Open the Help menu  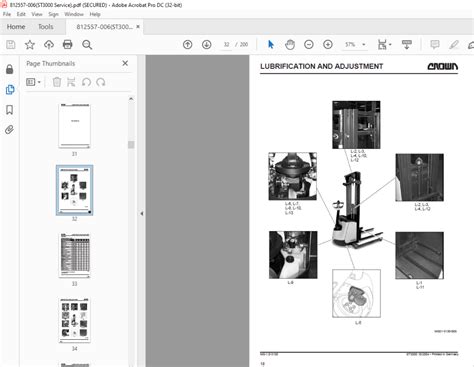pos(95,14)
